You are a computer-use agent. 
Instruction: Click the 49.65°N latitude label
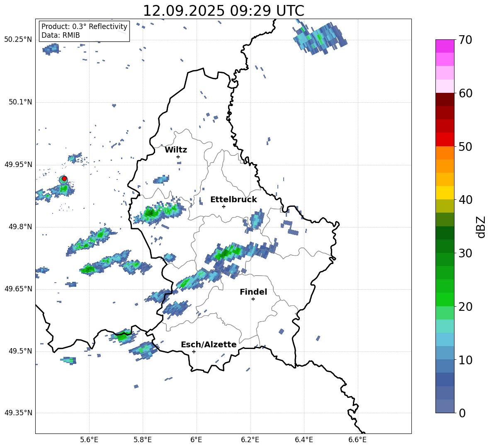[18, 289]
